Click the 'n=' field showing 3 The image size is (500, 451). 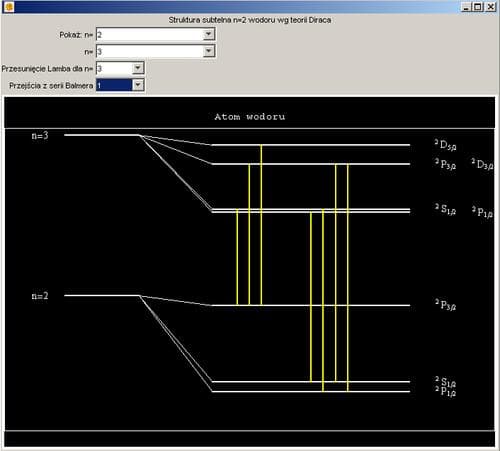(150, 51)
